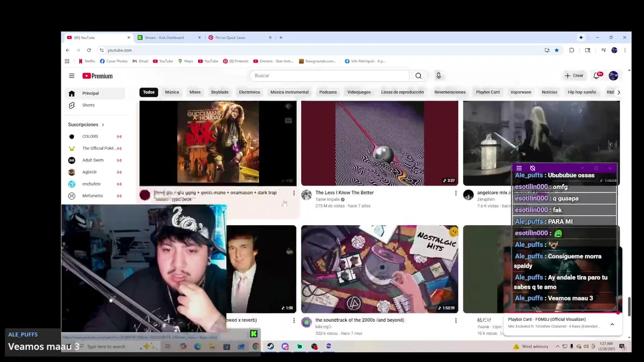Open a new browser tab
Viewport: 644px width, 362px height.
tap(281, 38)
